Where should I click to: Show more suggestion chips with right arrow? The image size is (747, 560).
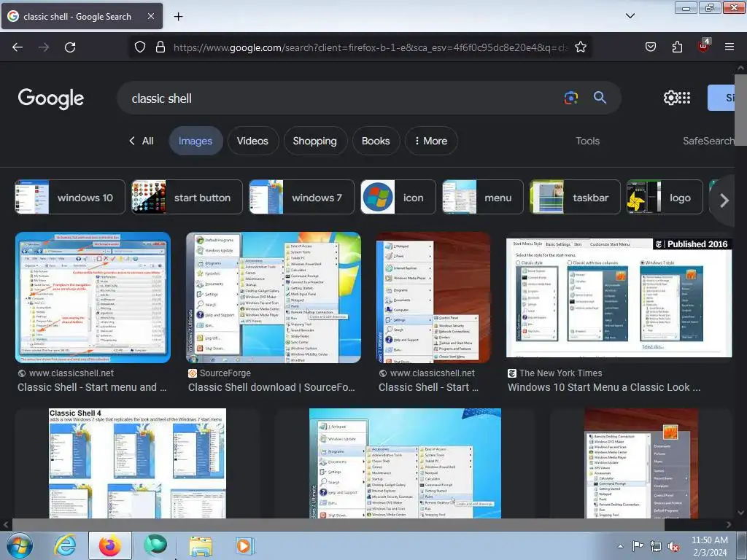click(724, 201)
